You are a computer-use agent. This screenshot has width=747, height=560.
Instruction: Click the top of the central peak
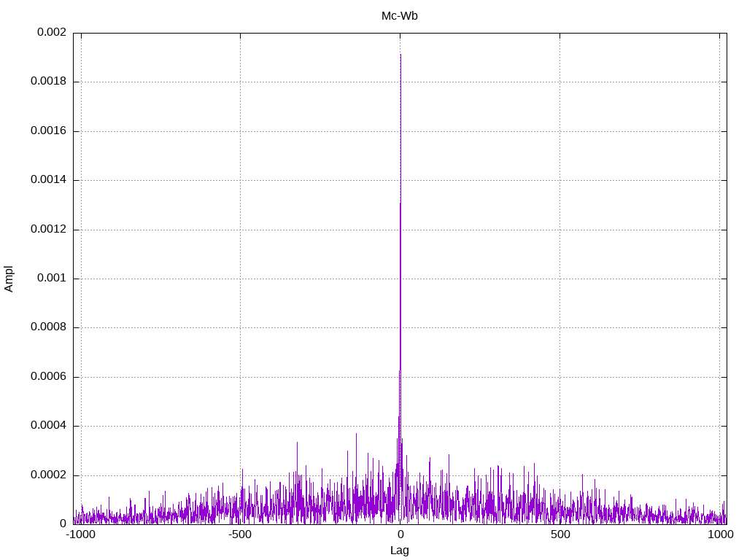[400, 55]
